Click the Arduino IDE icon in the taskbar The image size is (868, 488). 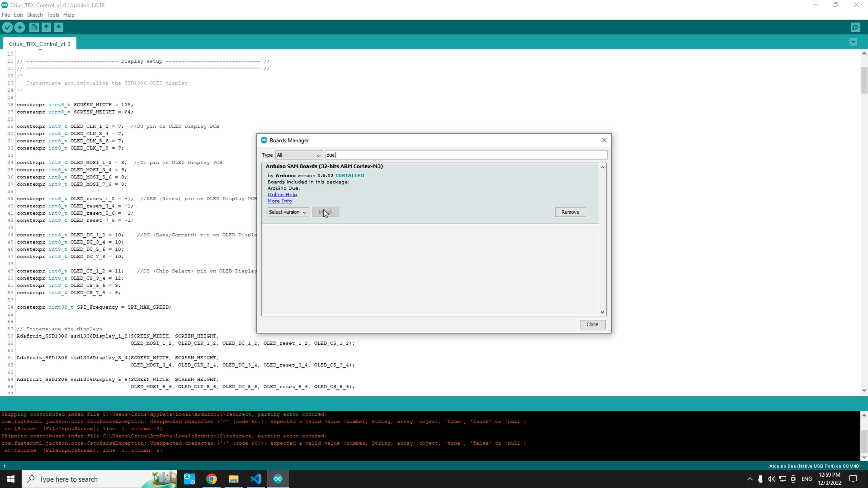point(278,479)
